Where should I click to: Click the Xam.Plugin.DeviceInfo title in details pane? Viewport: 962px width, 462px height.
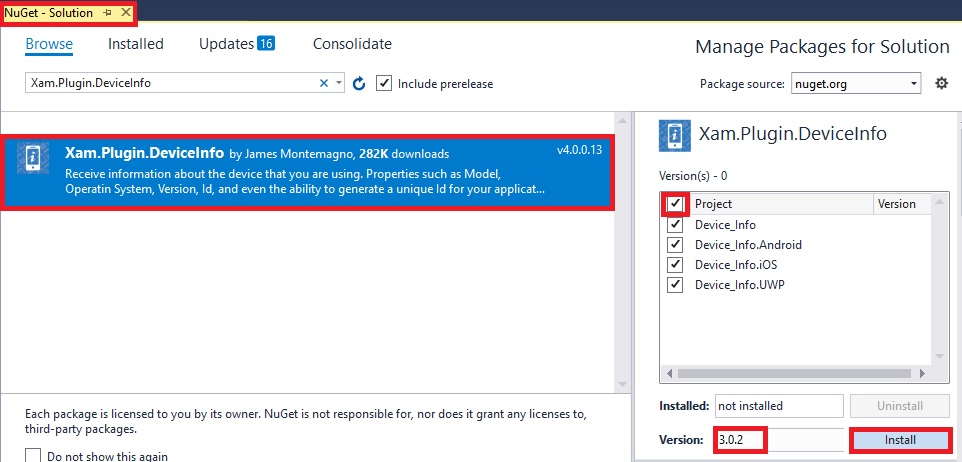click(793, 134)
